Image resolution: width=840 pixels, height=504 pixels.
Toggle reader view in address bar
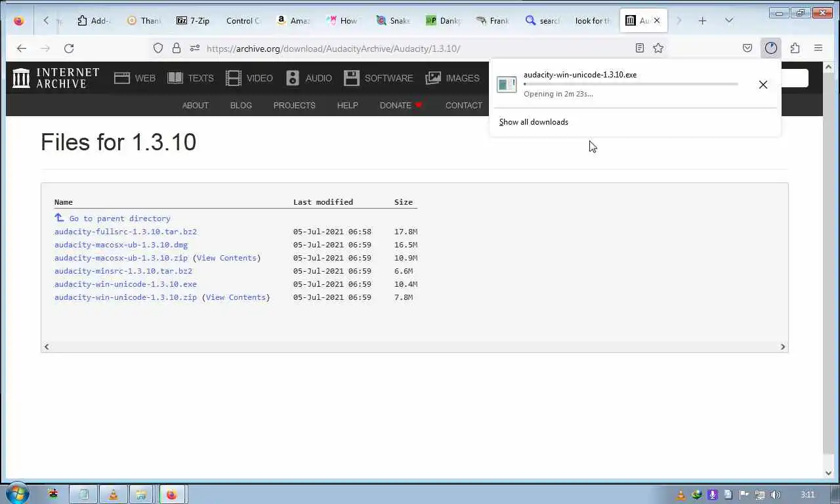point(640,48)
